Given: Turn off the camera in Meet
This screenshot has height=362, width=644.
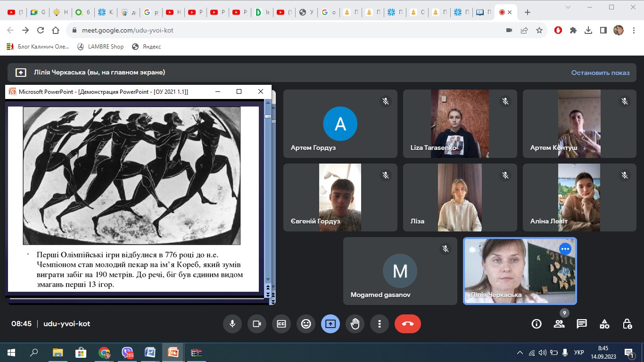Looking at the screenshot, I should tap(257, 324).
